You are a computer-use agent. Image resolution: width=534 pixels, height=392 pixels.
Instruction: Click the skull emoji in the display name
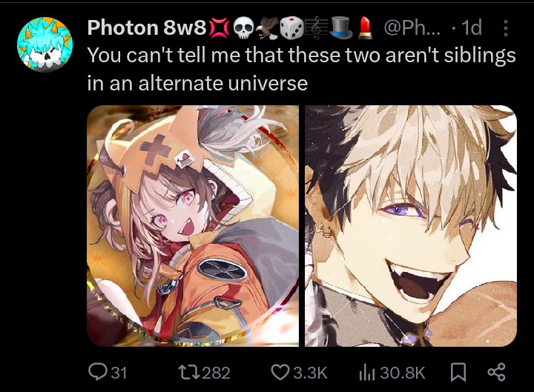[x=244, y=28]
